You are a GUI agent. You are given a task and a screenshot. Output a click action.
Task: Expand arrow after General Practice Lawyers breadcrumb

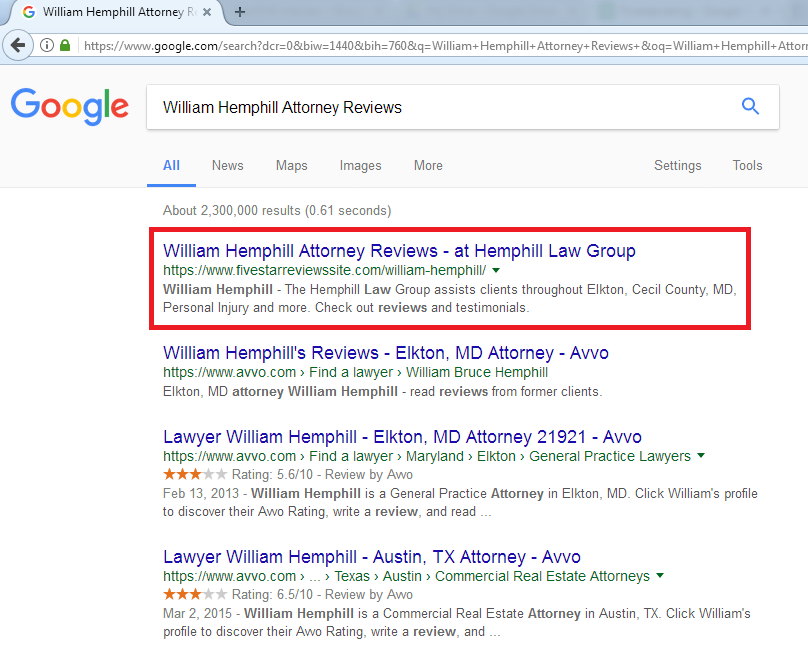click(701, 456)
